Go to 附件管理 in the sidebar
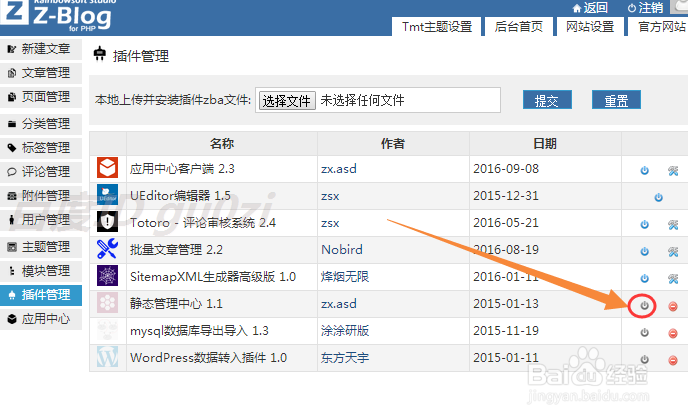The width and height of the screenshot is (688, 420). pos(41,196)
